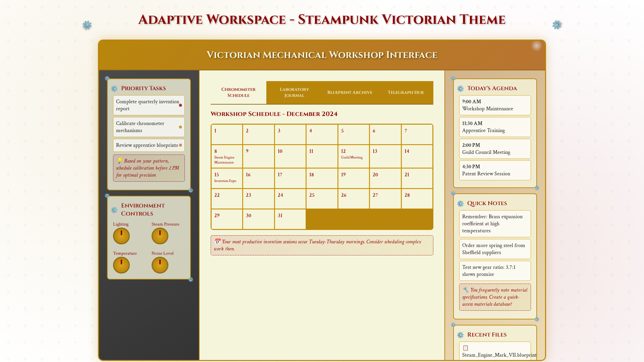Image resolution: width=644 pixels, height=362 pixels.
Task: Click the Temperature control knob
Action: [x=121, y=265]
